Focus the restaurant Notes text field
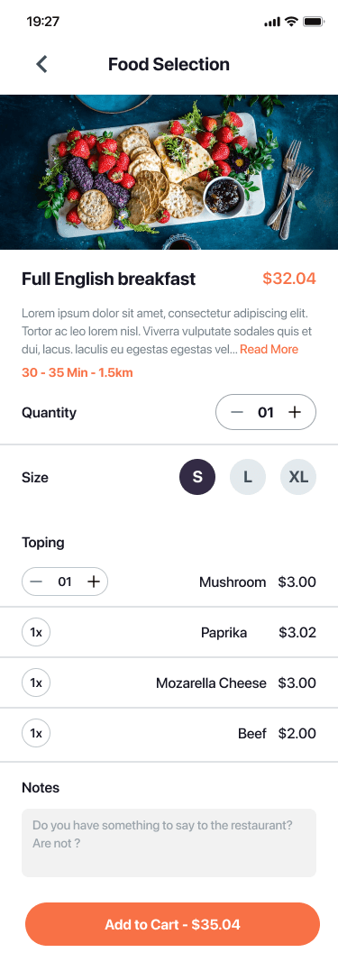 coord(169,842)
